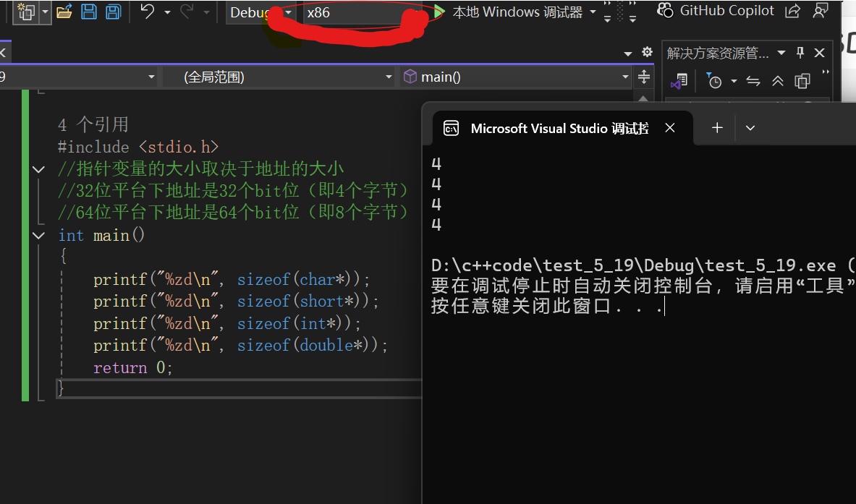This screenshot has height=504, width=856.
Task: Close the 解决方案资源管理器 panel
Action: [x=819, y=52]
